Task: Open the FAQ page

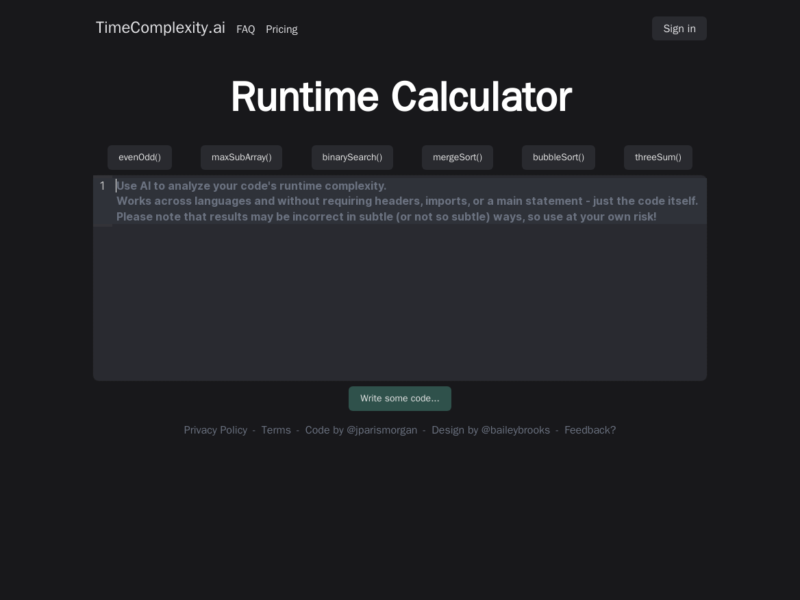Action: click(x=244, y=29)
